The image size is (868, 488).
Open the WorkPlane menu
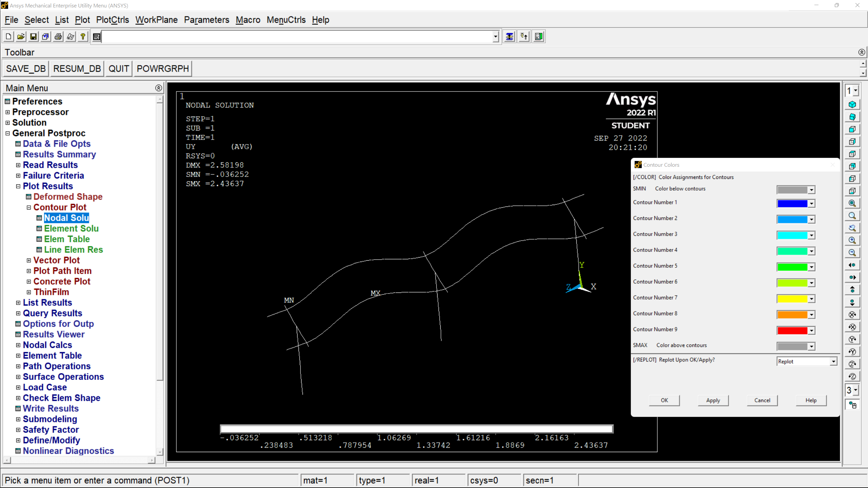[156, 20]
